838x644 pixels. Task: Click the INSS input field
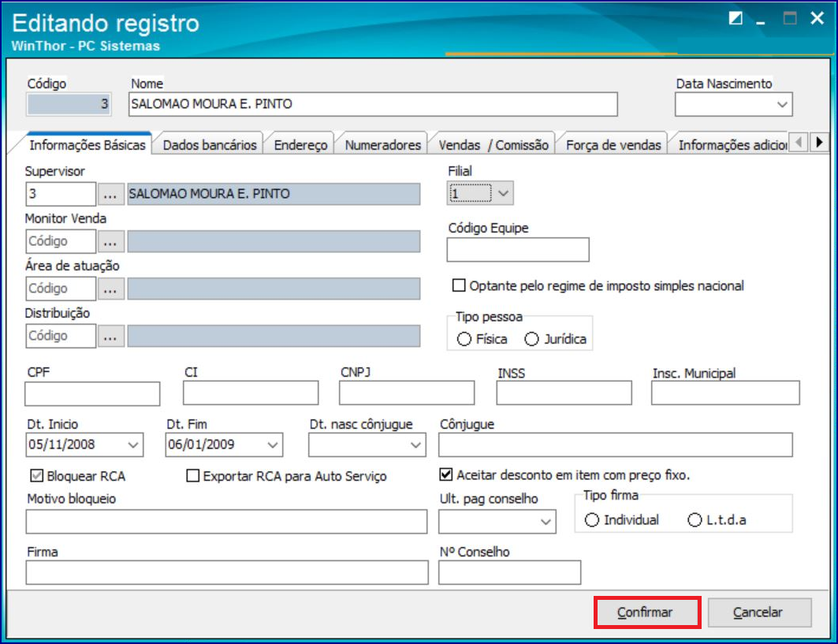pos(564,393)
